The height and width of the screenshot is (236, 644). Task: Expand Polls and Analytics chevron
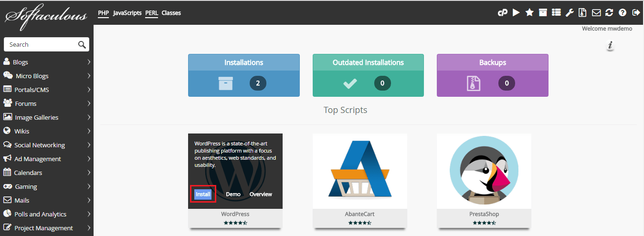click(89, 214)
